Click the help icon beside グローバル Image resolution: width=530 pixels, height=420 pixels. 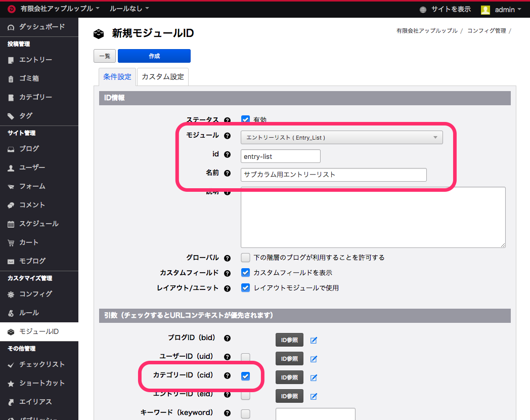(227, 258)
